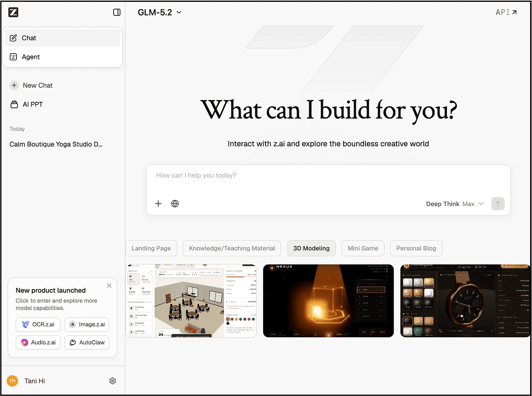Toggle the Deep Think option

[442, 204]
